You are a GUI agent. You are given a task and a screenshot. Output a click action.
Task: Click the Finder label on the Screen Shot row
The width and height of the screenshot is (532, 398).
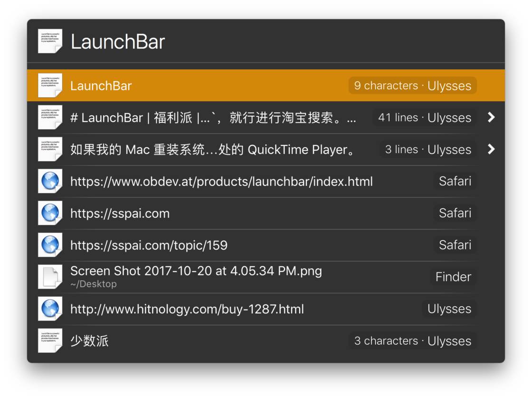click(x=453, y=277)
